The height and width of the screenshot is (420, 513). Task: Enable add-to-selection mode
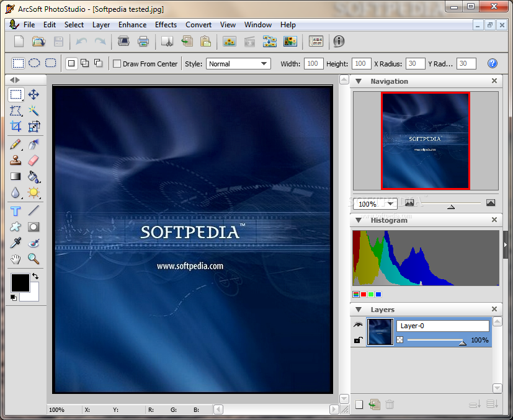click(x=85, y=63)
